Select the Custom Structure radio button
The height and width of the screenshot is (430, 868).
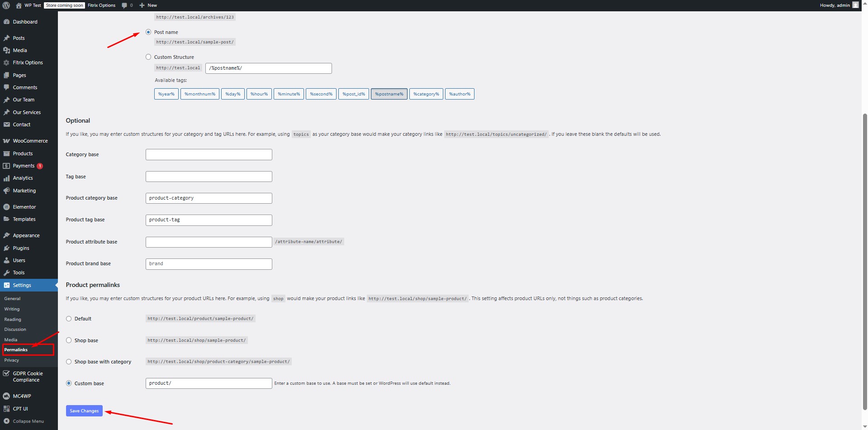click(x=148, y=57)
